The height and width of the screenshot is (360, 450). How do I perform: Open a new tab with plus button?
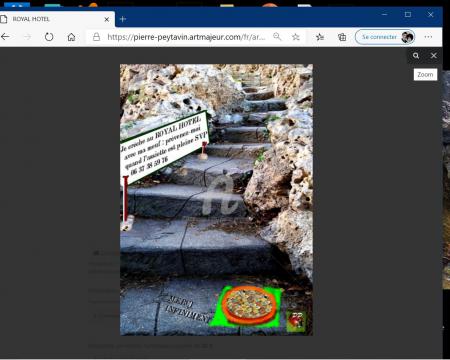point(123,19)
